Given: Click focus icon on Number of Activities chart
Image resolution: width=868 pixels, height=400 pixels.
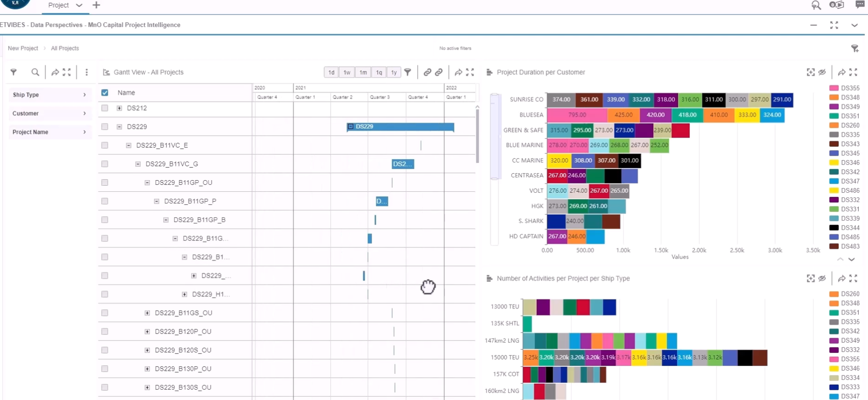Looking at the screenshot, I should pyautogui.click(x=811, y=278).
